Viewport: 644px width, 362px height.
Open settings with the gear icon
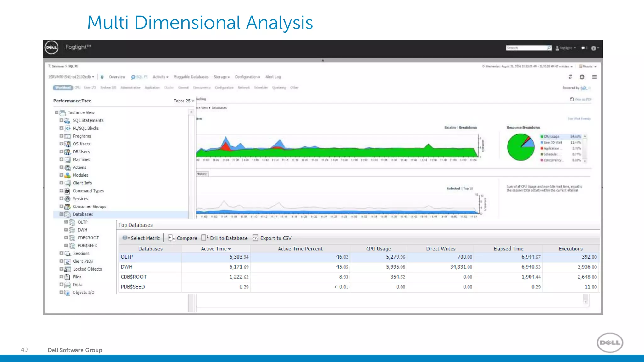coord(582,77)
